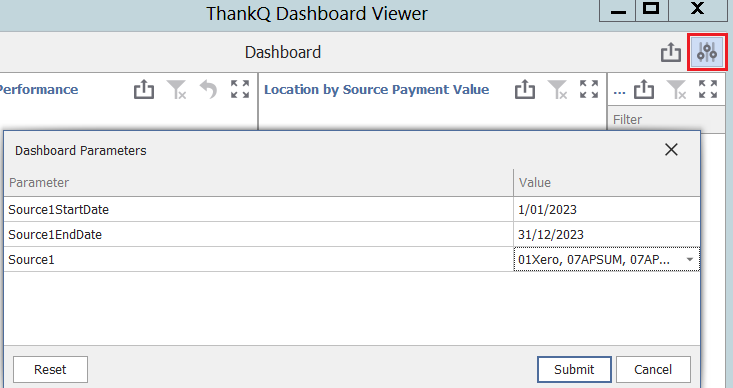Screen dimensions: 733x388
Task: Maximize the Performance panel
Action: (240, 89)
